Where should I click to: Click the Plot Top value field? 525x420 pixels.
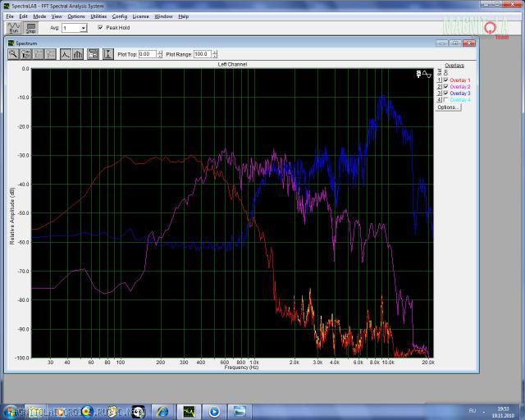(148, 54)
